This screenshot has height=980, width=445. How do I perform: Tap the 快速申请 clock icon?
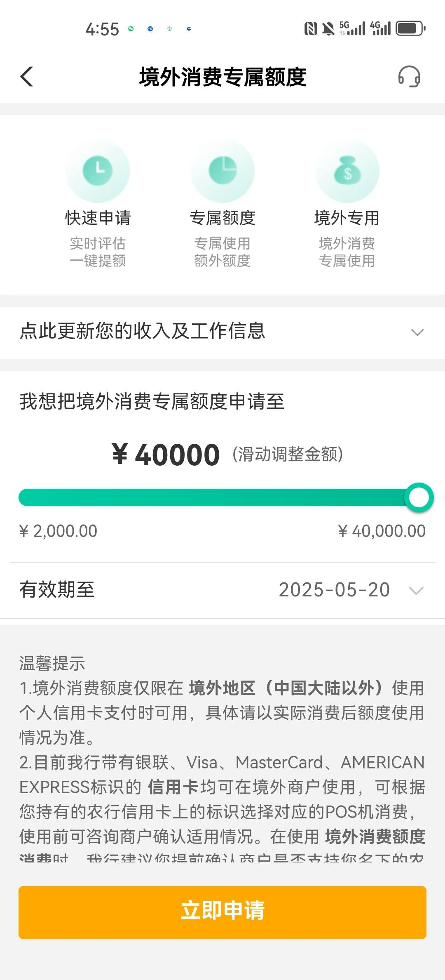98,170
